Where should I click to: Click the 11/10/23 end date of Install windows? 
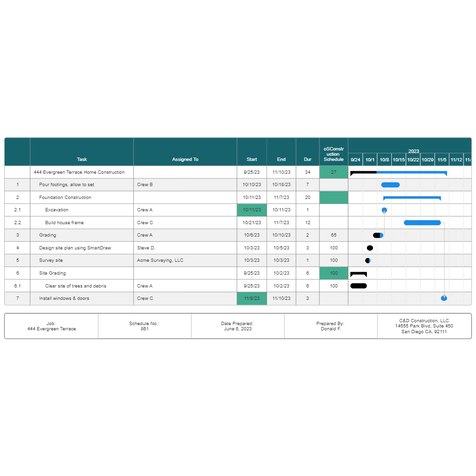pos(281,298)
